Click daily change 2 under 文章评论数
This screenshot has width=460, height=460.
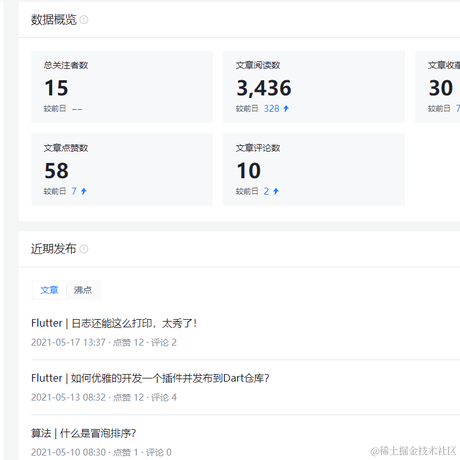pos(266,191)
